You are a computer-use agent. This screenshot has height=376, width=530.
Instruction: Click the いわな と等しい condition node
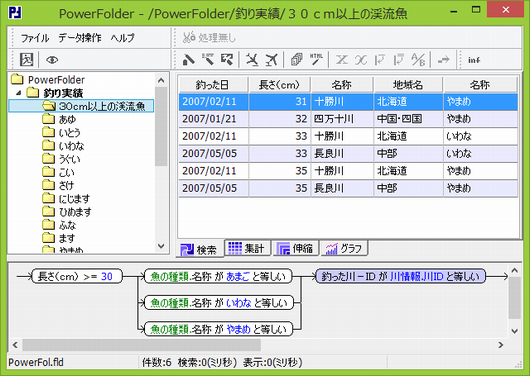[x=218, y=303]
